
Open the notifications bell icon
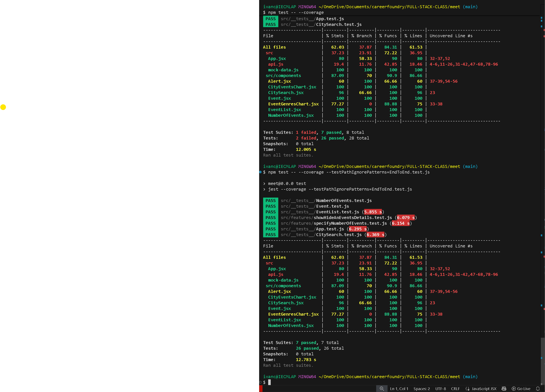(538, 388)
